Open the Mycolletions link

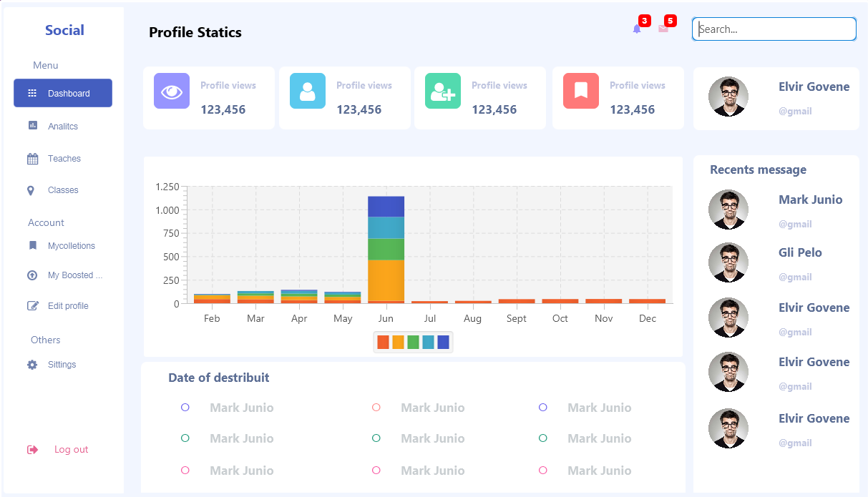pyautogui.click(x=71, y=246)
